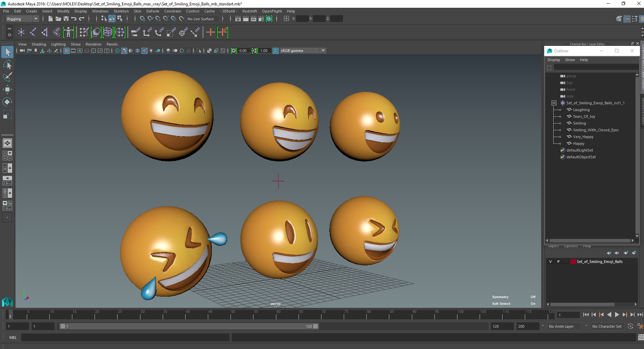Jump to the start of the playback range
The image size is (644, 349).
(x=586, y=315)
